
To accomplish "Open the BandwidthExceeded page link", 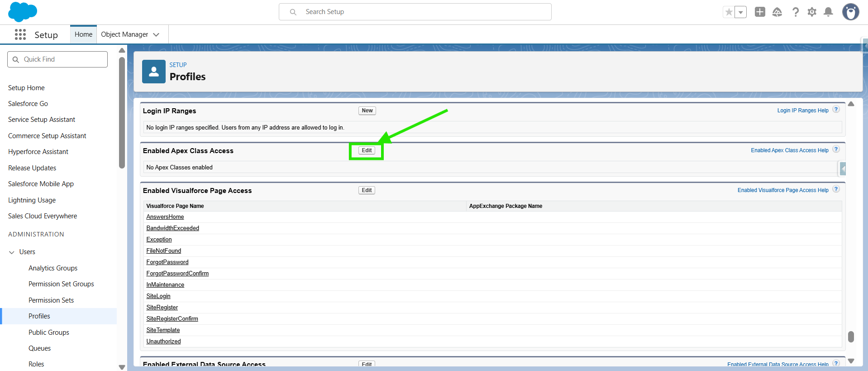I will coord(172,228).
